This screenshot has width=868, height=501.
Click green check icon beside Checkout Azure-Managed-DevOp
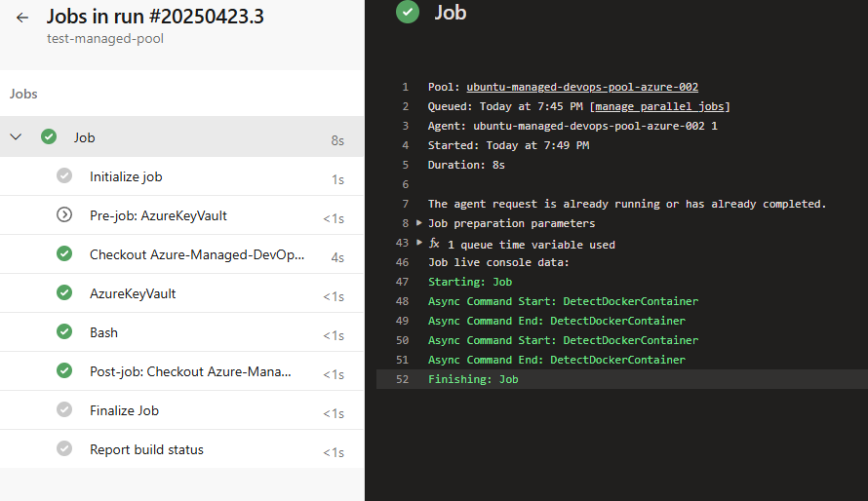point(64,254)
